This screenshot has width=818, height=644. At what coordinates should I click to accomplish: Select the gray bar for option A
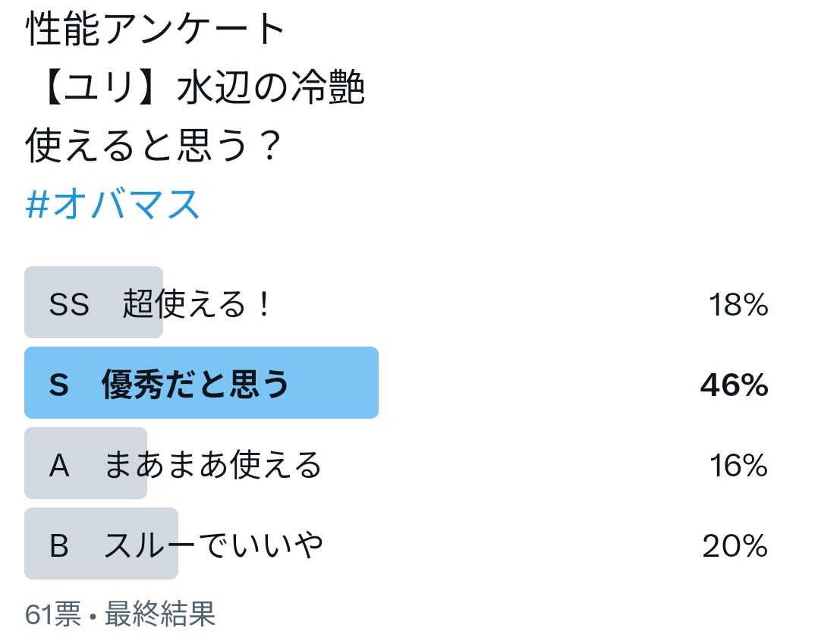tap(86, 463)
